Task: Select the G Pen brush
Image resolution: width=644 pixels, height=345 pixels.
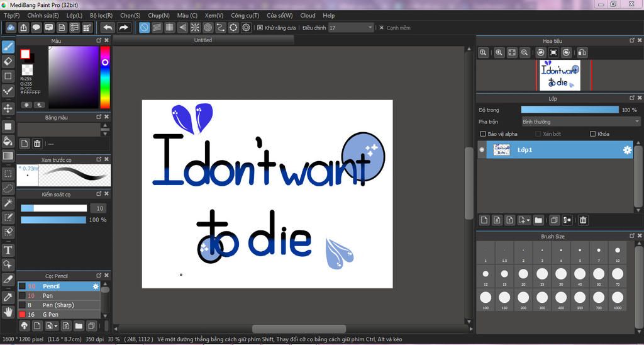Action: click(x=58, y=315)
